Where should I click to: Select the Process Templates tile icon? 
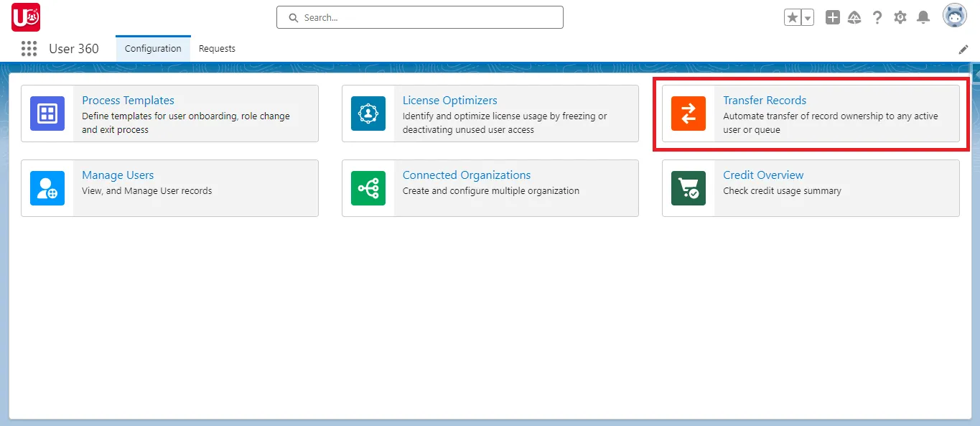tap(47, 114)
